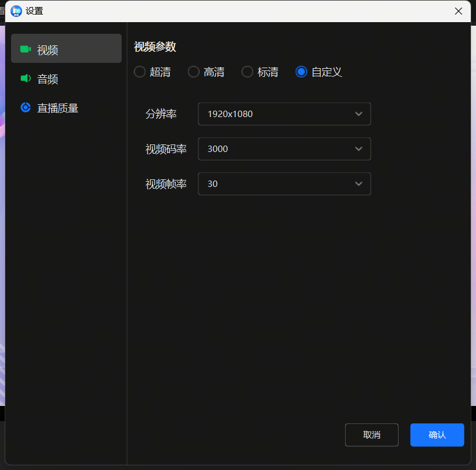476x470 pixels.
Task: Switch to the 音频 settings tab
Action: [x=47, y=79]
